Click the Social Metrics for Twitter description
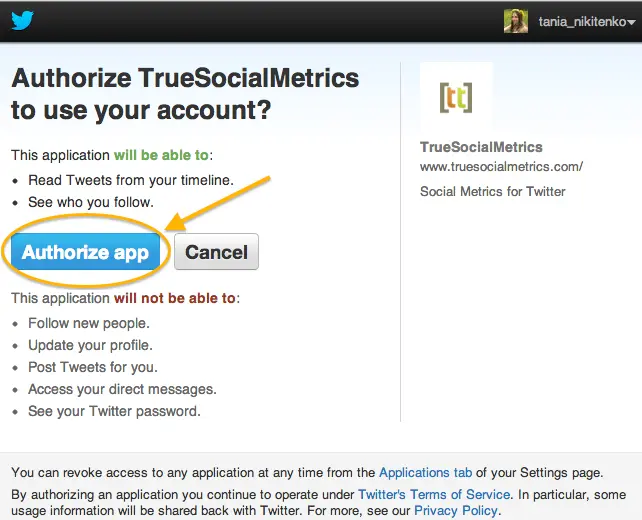642x520 pixels. [492, 191]
